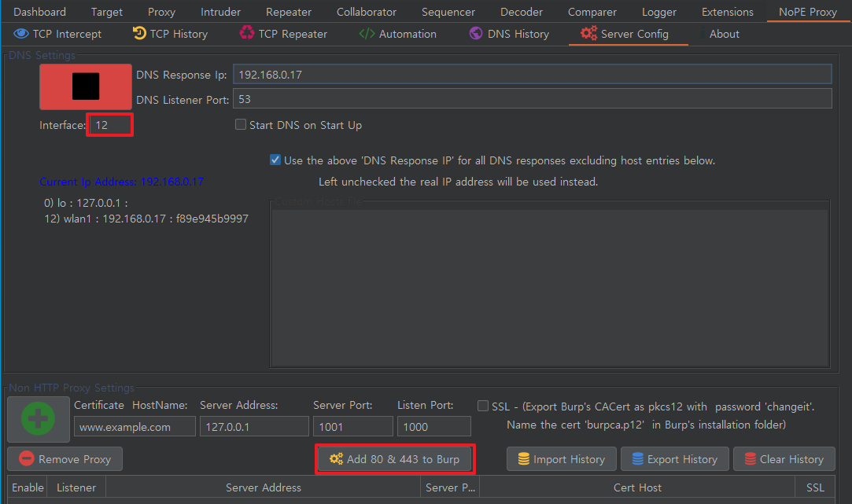Screen dimensions: 852x504
Task: Click Export History button label
Action: (682, 459)
